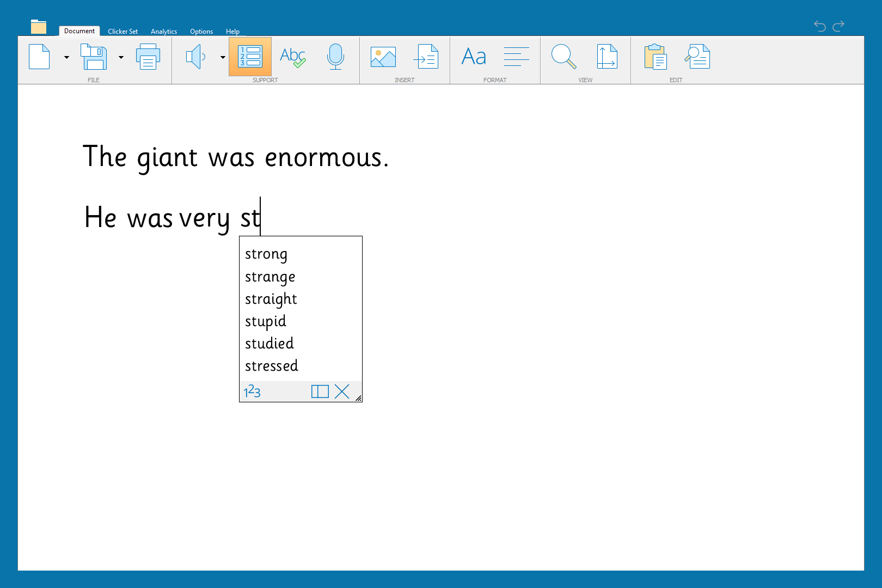
Task: Toggle the word predictor support tool
Action: click(250, 57)
